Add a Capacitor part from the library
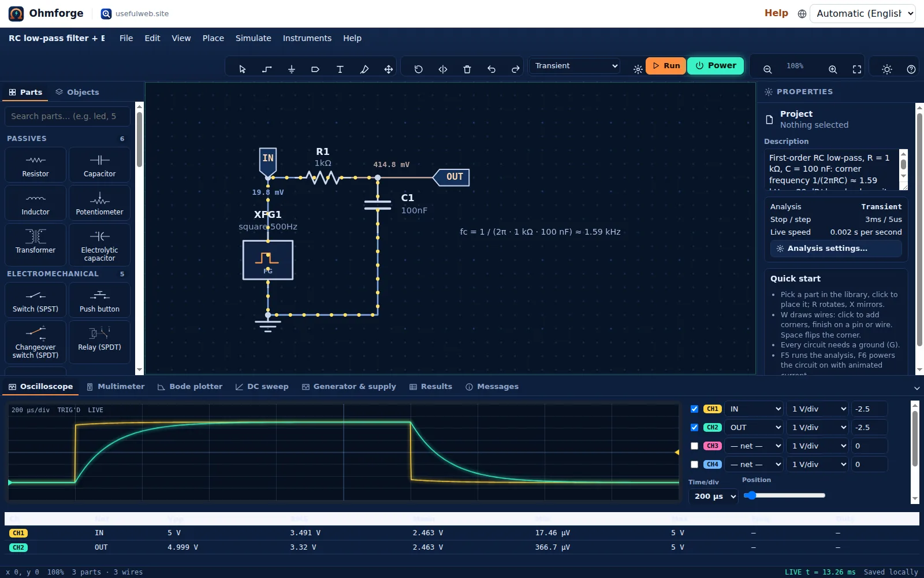 tap(99, 165)
